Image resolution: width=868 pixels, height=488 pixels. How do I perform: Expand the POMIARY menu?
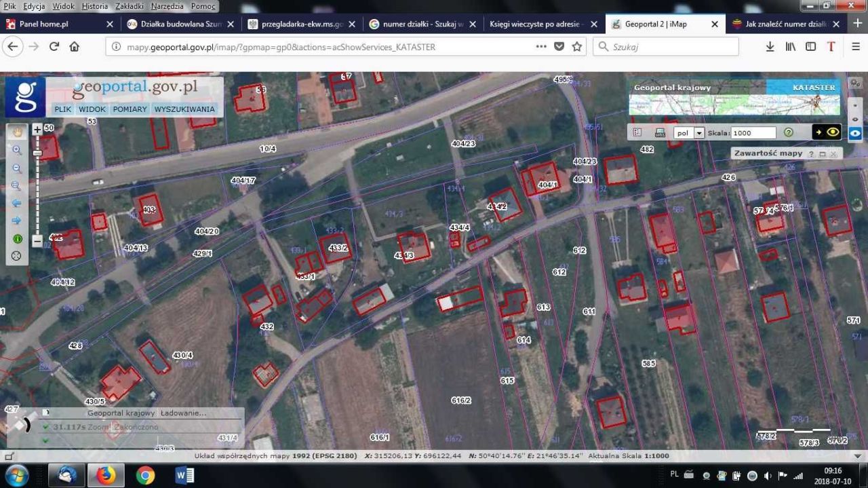130,109
